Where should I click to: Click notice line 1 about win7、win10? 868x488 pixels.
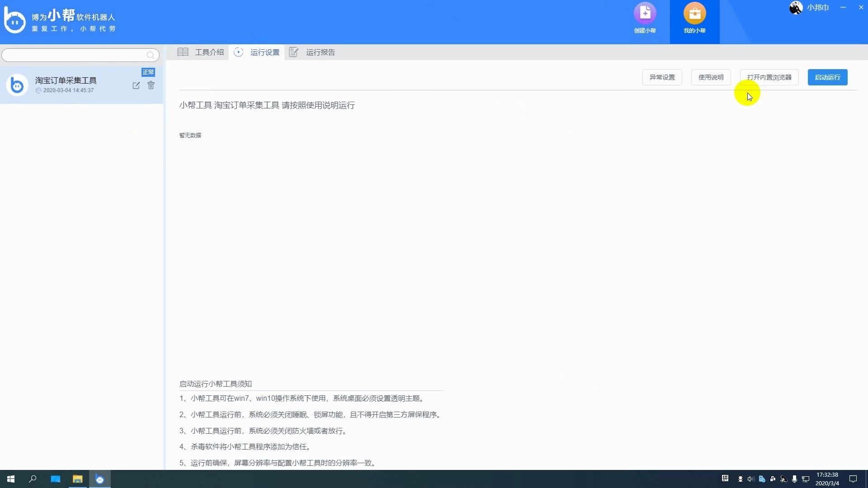tap(302, 399)
